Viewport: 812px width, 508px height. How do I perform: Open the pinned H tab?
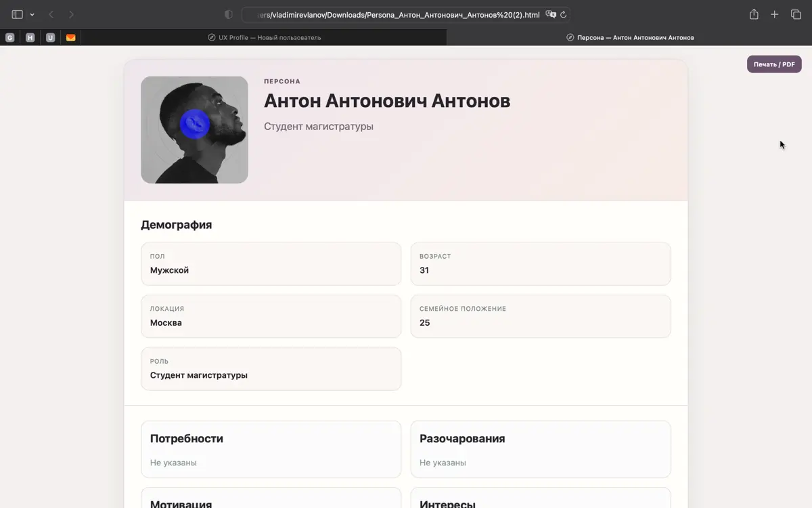point(30,38)
